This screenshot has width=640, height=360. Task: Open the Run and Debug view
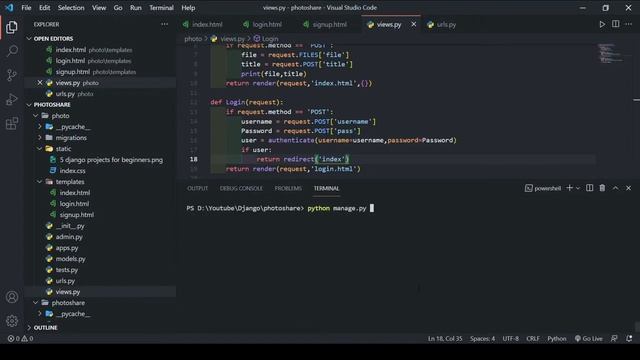(12, 99)
